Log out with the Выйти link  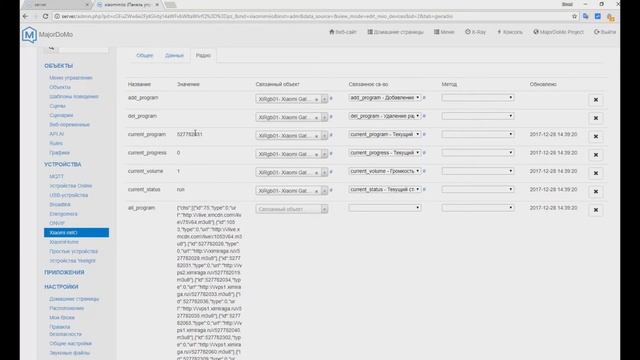pos(605,32)
